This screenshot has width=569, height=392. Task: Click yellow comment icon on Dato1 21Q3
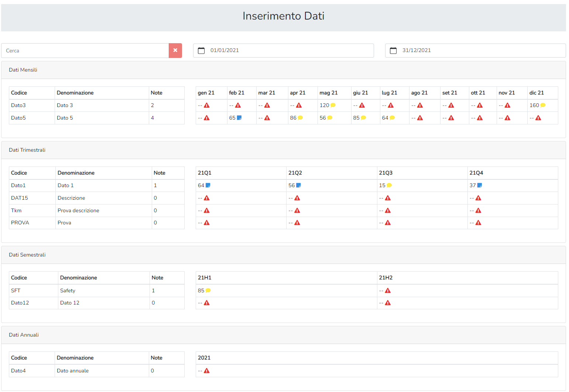(389, 185)
